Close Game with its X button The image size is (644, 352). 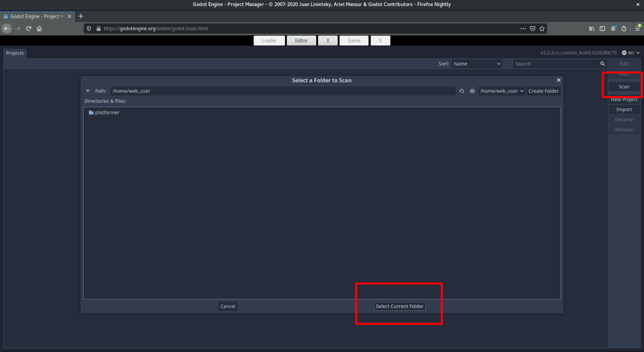pyautogui.click(x=380, y=41)
